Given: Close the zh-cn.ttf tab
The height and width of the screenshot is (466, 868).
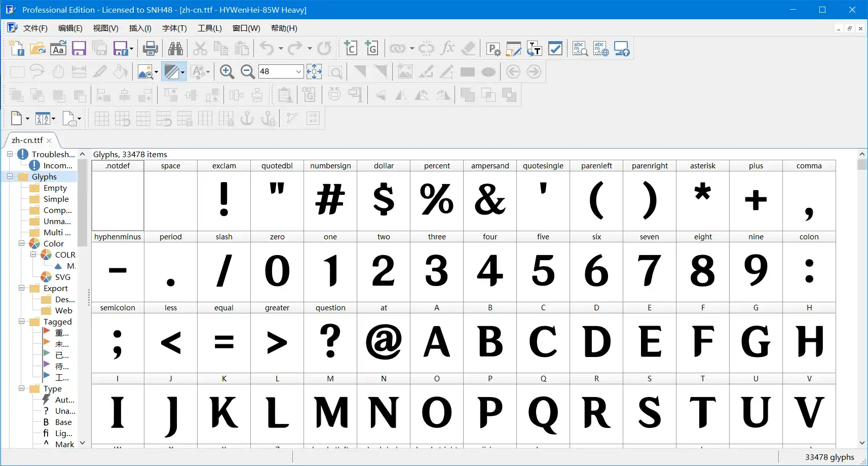Looking at the screenshot, I should (49, 140).
